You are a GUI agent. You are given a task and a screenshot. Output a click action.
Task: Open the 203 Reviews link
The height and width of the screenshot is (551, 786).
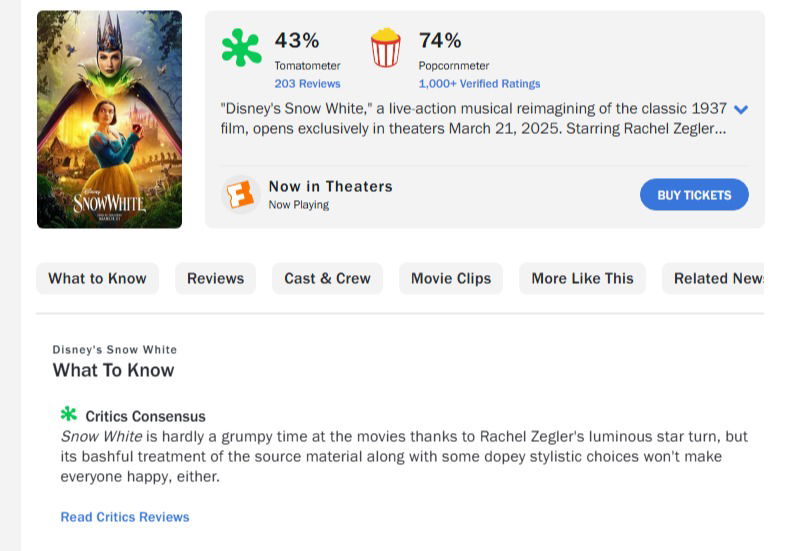pyautogui.click(x=307, y=84)
